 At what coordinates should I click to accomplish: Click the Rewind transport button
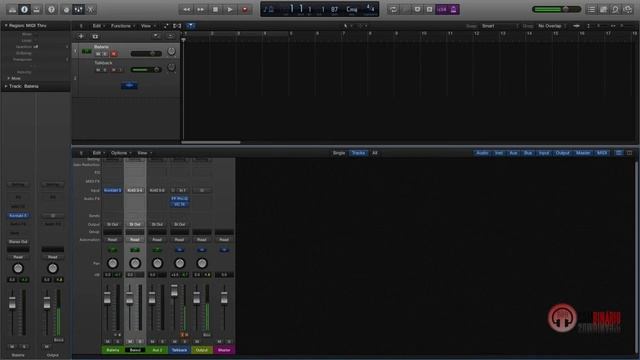(186, 9)
